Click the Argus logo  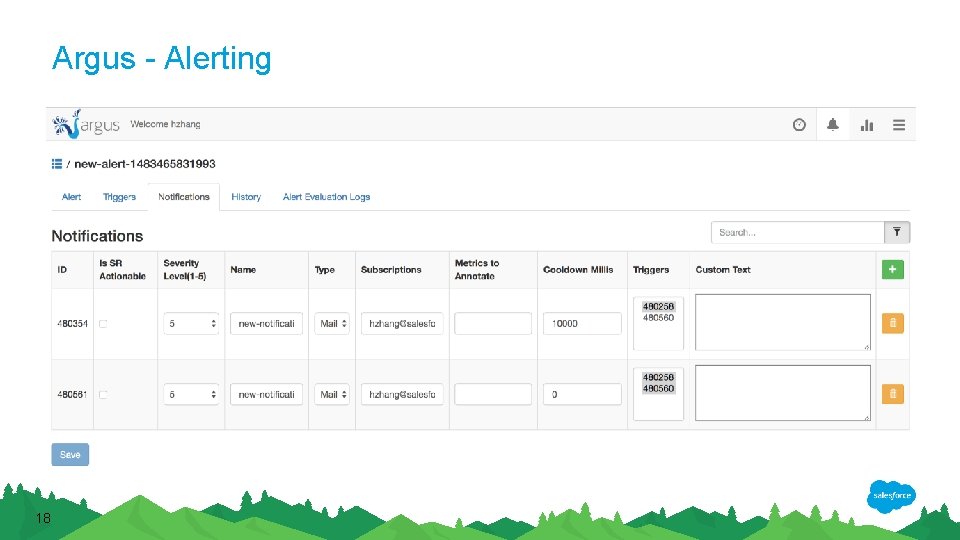(87, 125)
